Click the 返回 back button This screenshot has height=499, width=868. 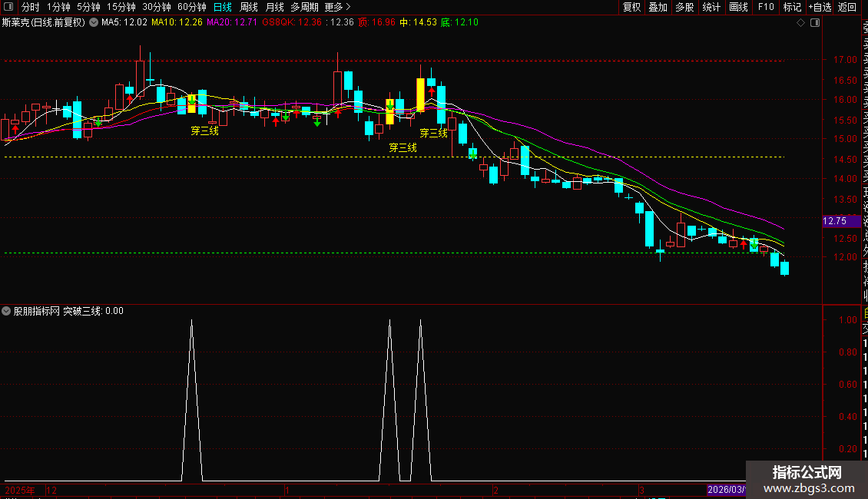tap(847, 7)
